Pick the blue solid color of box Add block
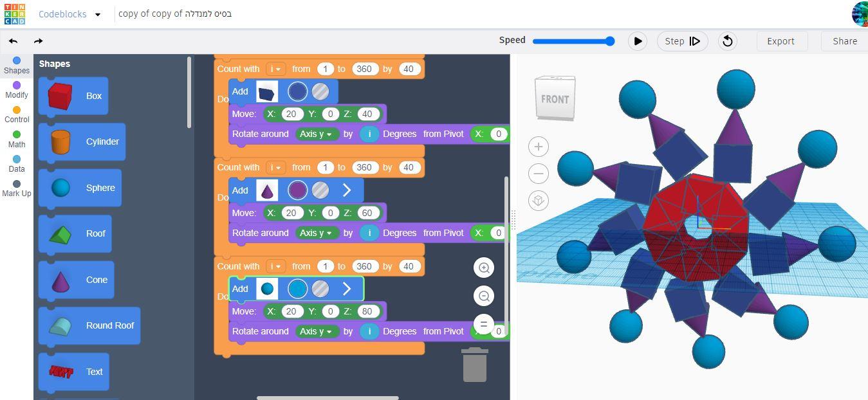 [x=297, y=91]
